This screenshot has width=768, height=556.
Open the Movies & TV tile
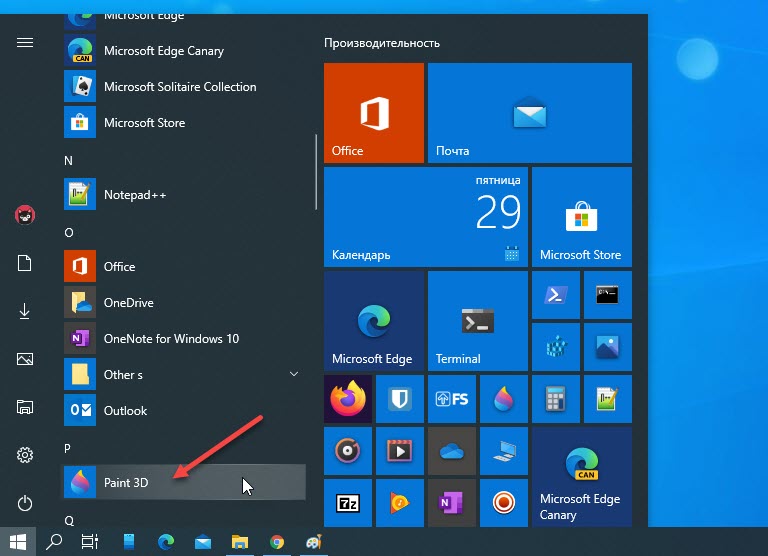[x=400, y=451]
